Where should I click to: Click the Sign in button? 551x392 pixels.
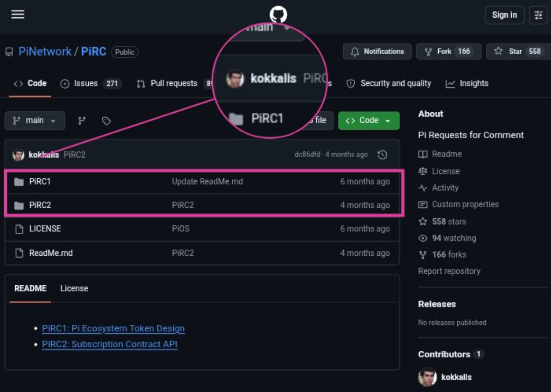coord(504,15)
